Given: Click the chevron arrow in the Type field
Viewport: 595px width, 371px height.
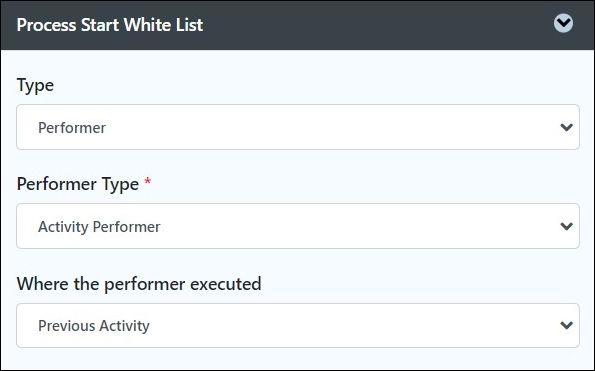Looking at the screenshot, I should coord(567,127).
